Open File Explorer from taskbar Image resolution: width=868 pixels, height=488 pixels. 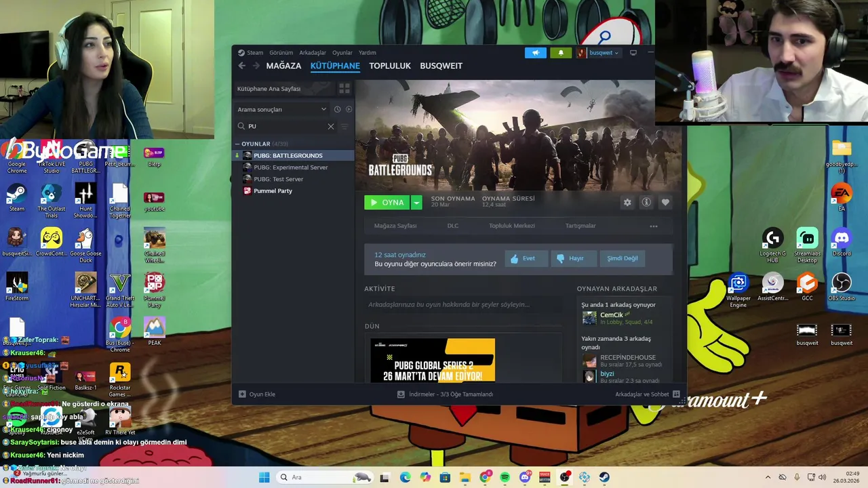[x=465, y=477]
